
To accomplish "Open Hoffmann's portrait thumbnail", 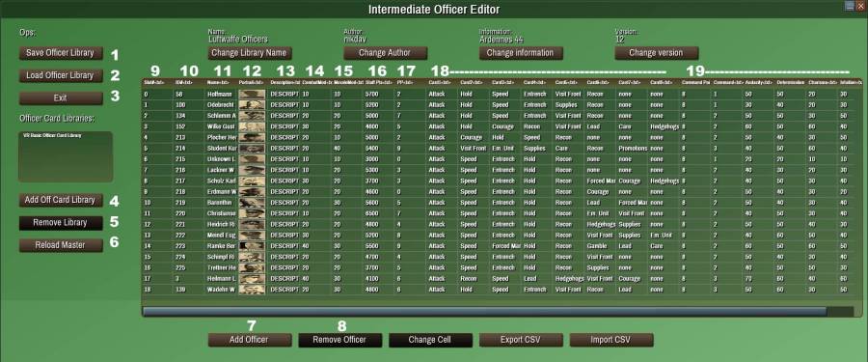I will coord(252,95).
